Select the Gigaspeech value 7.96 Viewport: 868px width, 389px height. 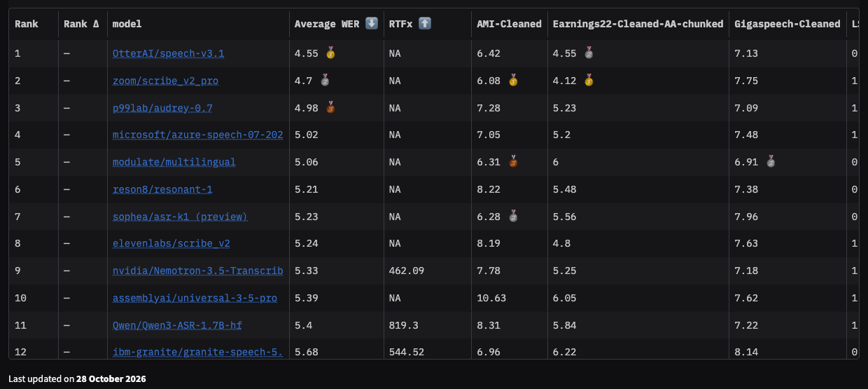click(x=746, y=217)
